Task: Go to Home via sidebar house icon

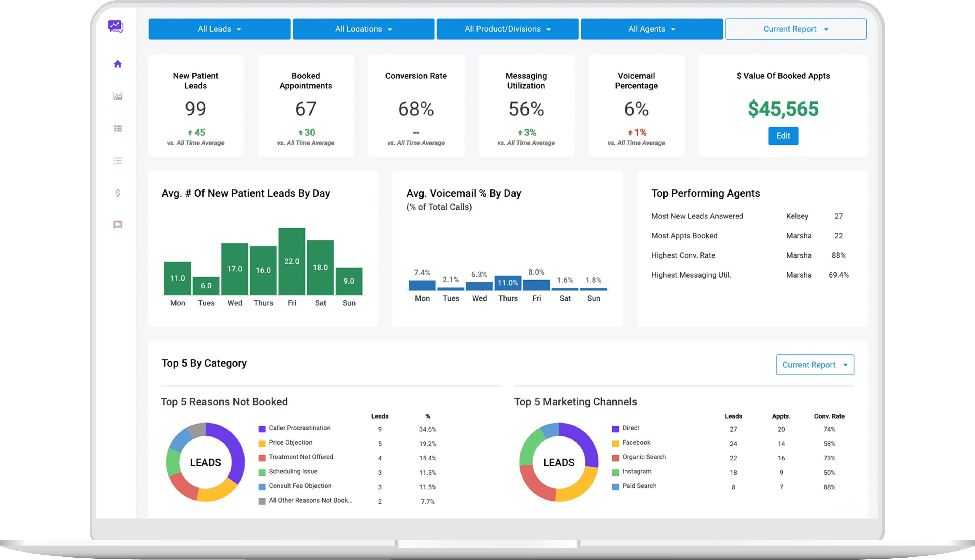Action: (118, 64)
